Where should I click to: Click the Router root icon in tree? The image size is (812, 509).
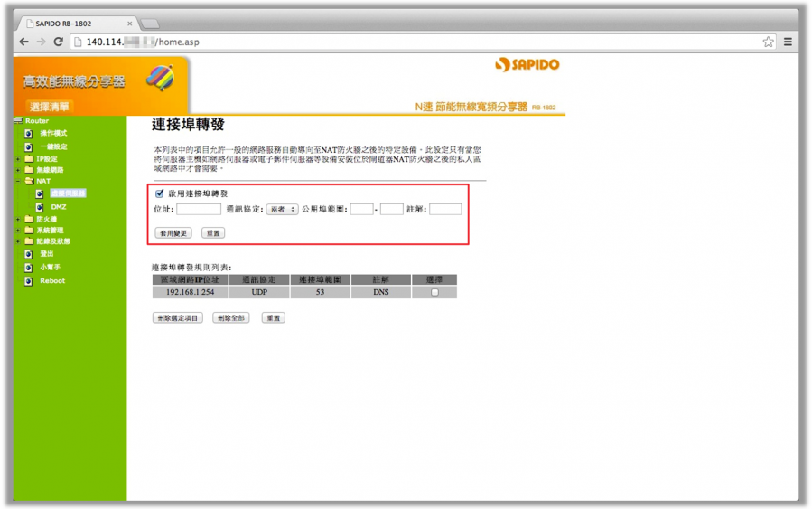pyautogui.click(x=18, y=120)
